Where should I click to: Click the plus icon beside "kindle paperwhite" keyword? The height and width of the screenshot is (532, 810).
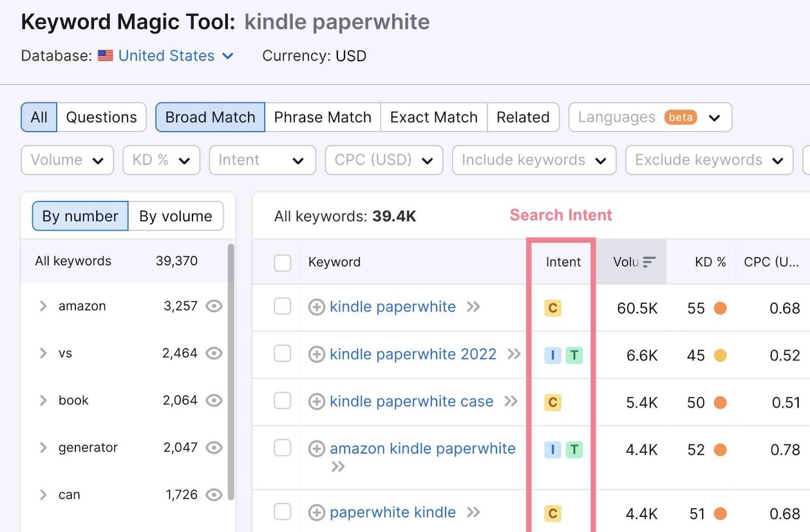[x=316, y=307]
